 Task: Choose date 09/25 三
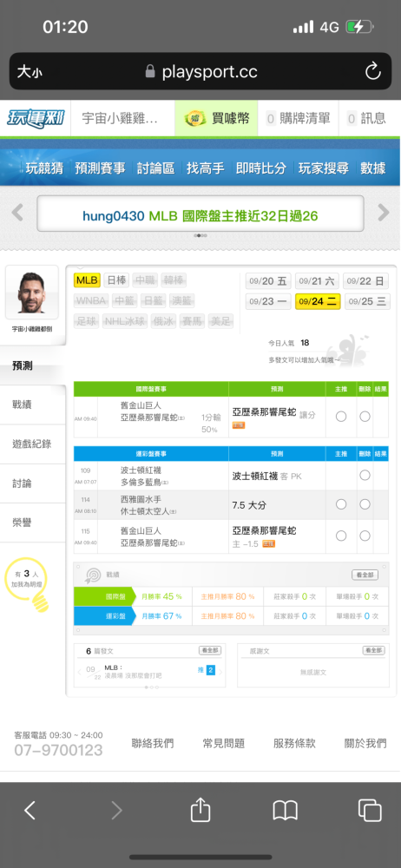367,302
